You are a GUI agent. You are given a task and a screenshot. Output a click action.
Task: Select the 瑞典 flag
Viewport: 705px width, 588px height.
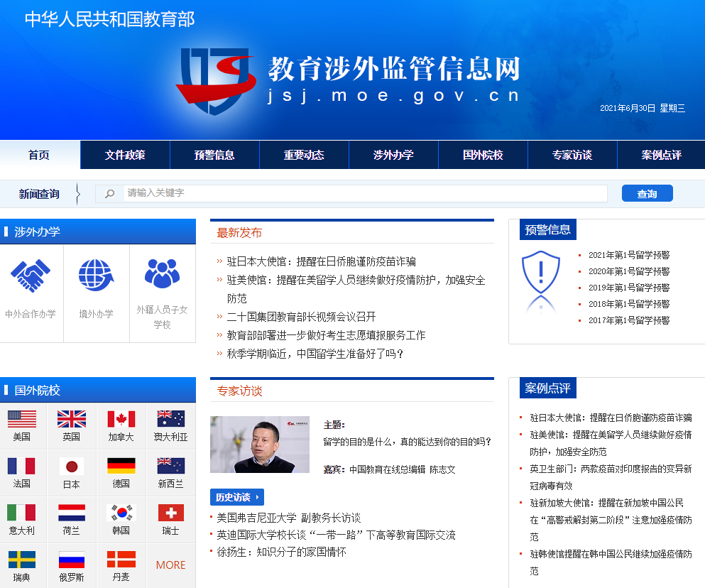[21, 559]
